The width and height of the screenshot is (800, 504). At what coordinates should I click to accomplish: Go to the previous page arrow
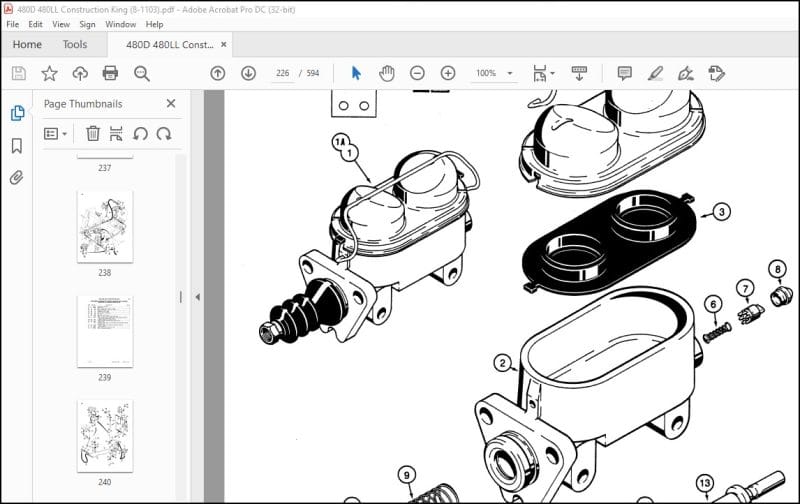tap(218, 73)
